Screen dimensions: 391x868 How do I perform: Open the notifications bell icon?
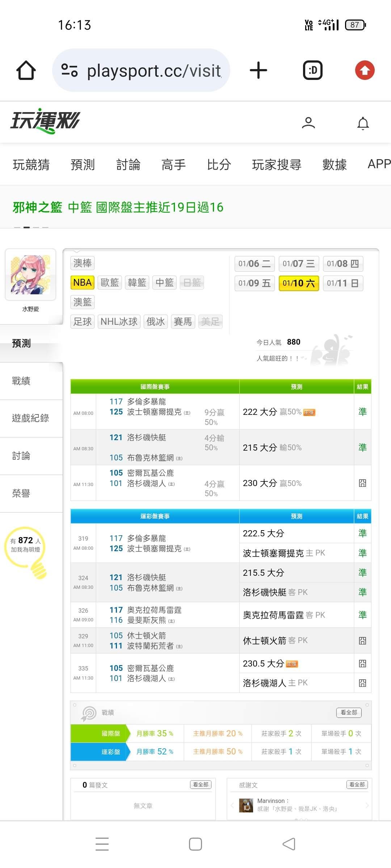363,123
